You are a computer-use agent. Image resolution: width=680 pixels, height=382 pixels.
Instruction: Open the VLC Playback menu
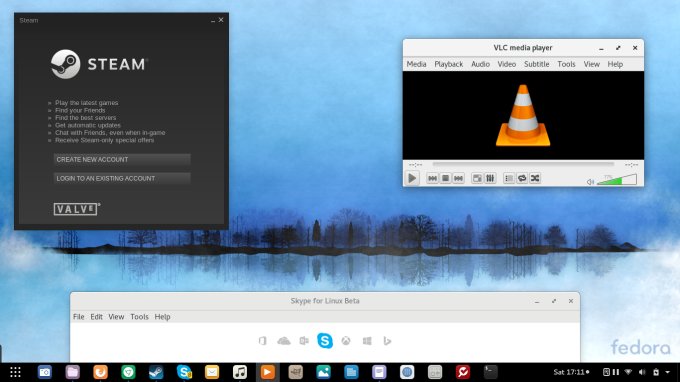[448, 64]
